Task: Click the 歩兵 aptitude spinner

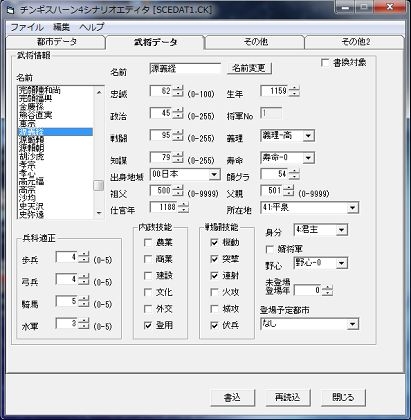Action: (83, 257)
